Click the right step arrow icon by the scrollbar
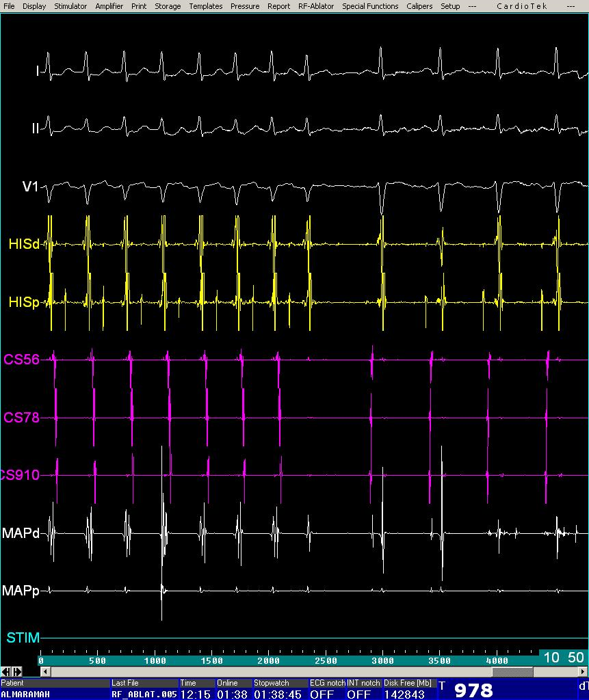The image size is (589, 700). pyautogui.click(x=17, y=671)
